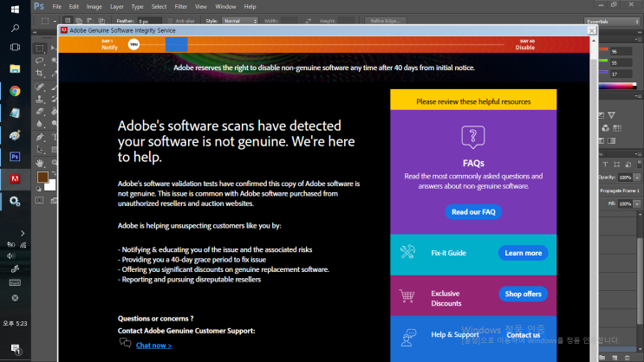Toggle the layer filter on/off switch

point(639,164)
